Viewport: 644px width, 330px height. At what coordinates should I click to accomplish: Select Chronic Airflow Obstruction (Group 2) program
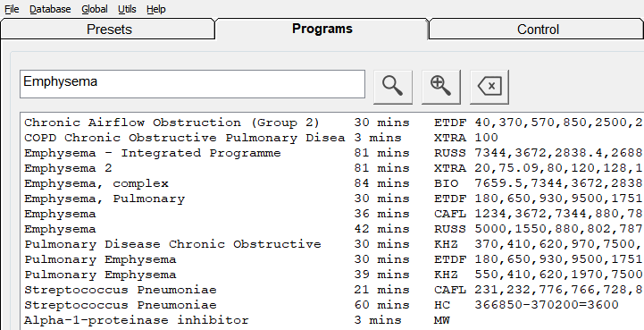click(x=333, y=123)
